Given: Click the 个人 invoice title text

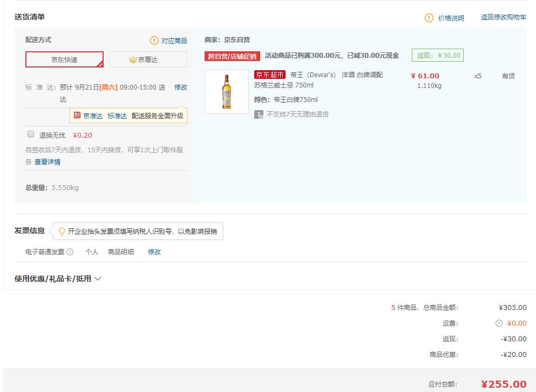Looking at the screenshot, I should pyautogui.click(x=92, y=252).
